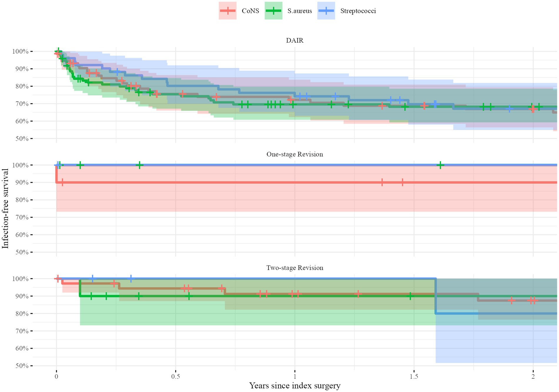Click the CoNS red legend swatch
The height and width of the screenshot is (392, 559).
point(227,11)
